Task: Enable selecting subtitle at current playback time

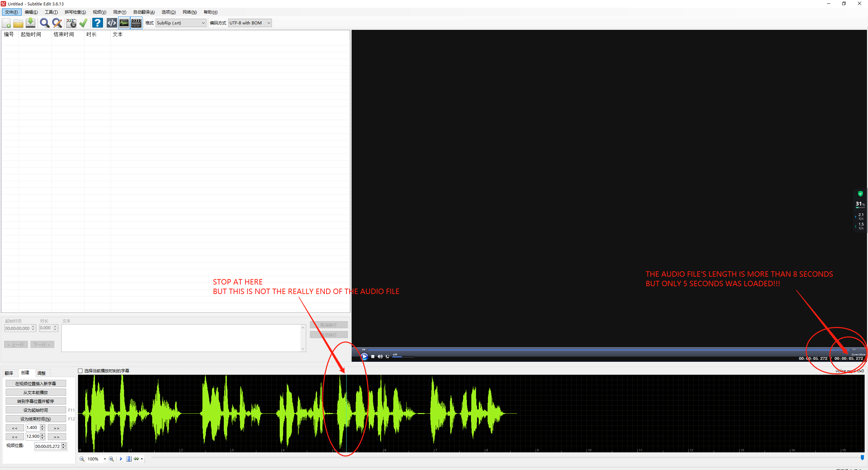Action: click(80, 371)
